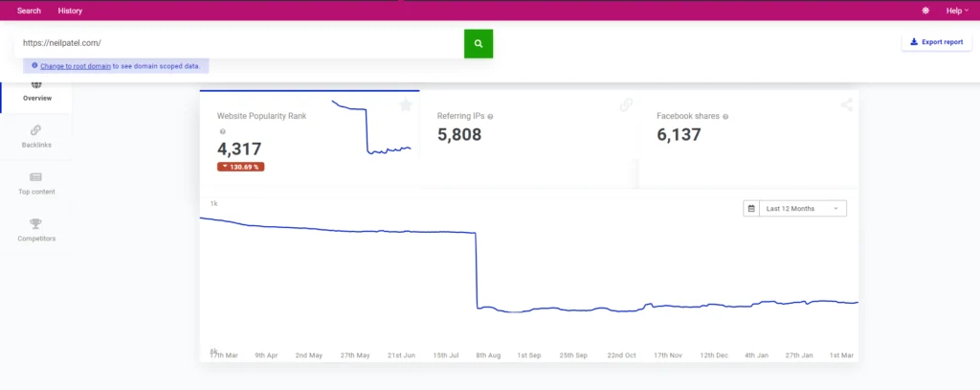Viewport: 980px width, 390px height.
Task: Click the settings icon beside Help
Action: pos(925,11)
